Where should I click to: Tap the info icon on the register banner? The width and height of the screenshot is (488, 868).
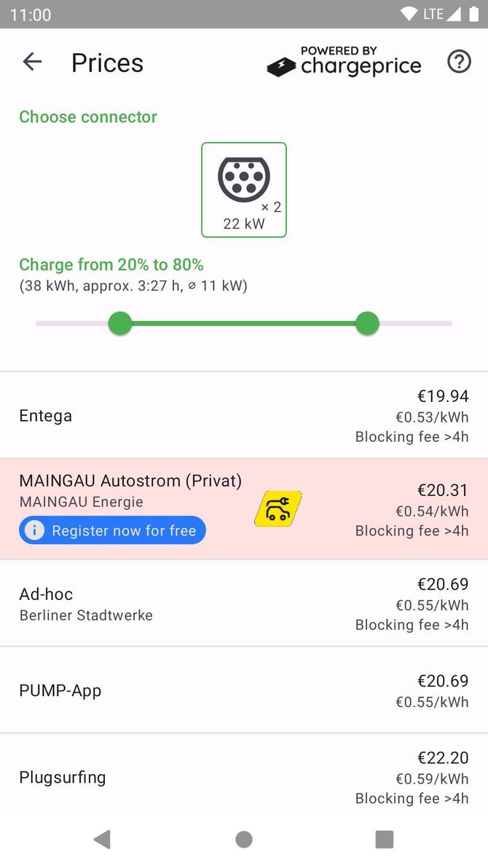point(34,530)
